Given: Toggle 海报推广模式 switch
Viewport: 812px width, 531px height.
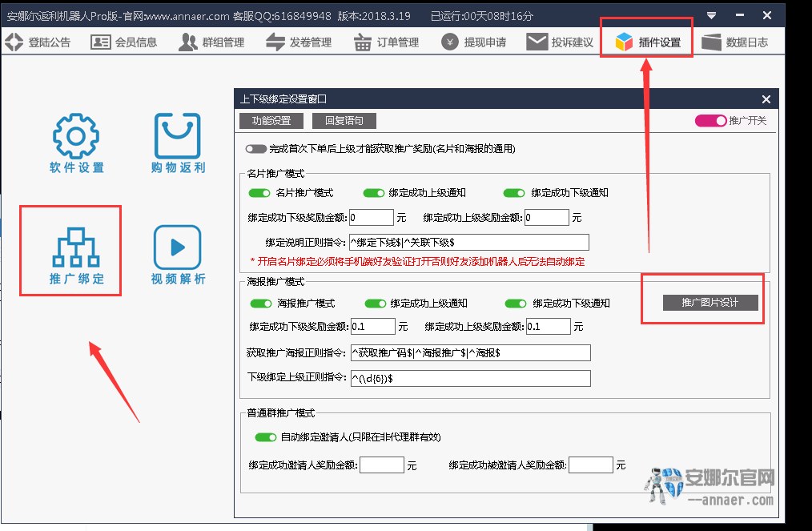Looking at the screenshot, I should [x=261, y=304].
